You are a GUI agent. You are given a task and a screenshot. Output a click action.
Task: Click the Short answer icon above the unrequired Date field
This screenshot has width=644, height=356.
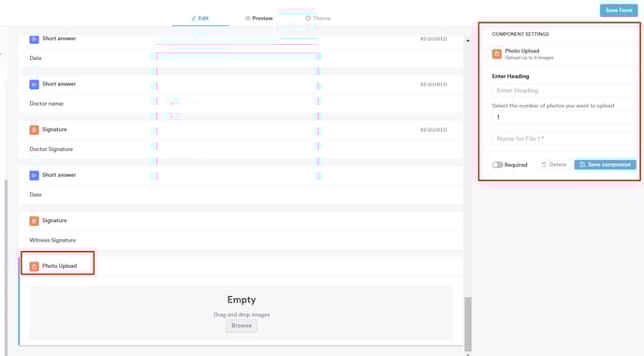pyautogui.click(x=34, y=175)
